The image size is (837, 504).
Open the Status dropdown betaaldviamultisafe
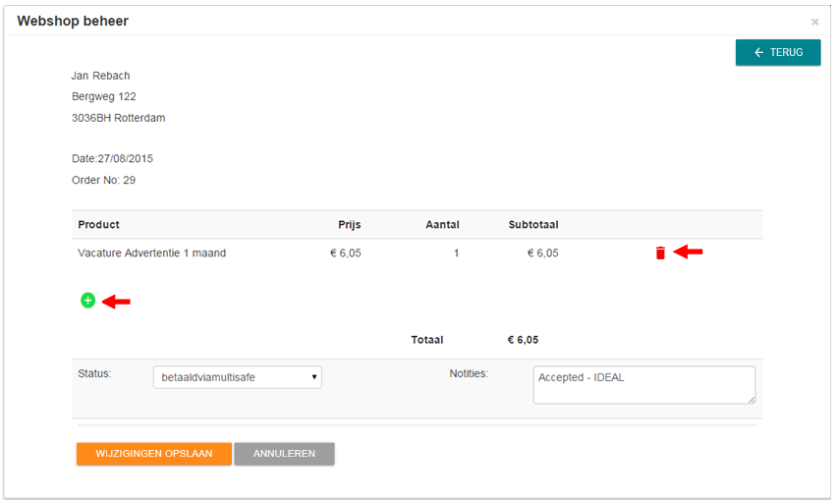[237, 377]
